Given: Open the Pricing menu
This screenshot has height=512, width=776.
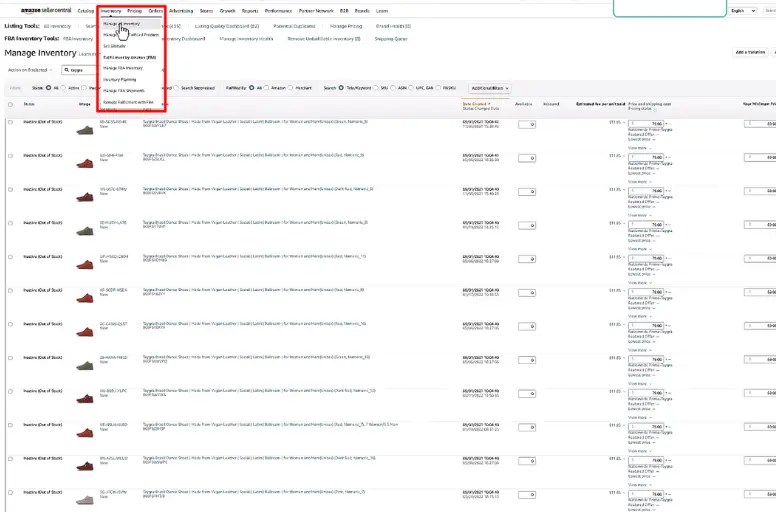Looking at the screenshot, I should [x=135, y=11].
